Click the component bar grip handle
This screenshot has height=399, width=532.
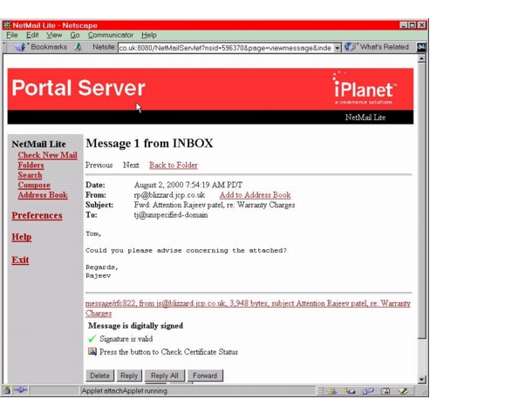320,391
